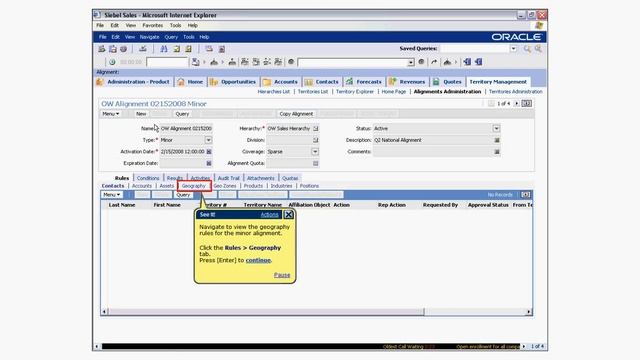Click the Internet Explorer logo in the menu bar

(x=539, y=25)
